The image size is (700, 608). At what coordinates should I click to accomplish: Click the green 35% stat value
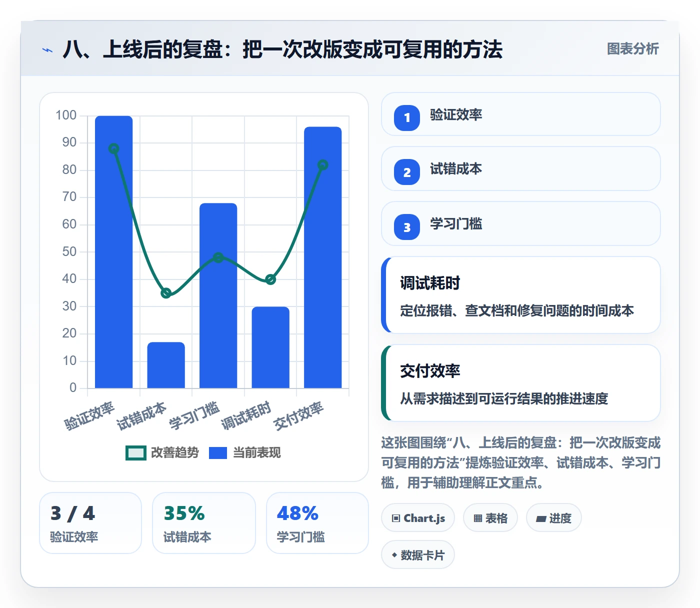coord(184,513)
